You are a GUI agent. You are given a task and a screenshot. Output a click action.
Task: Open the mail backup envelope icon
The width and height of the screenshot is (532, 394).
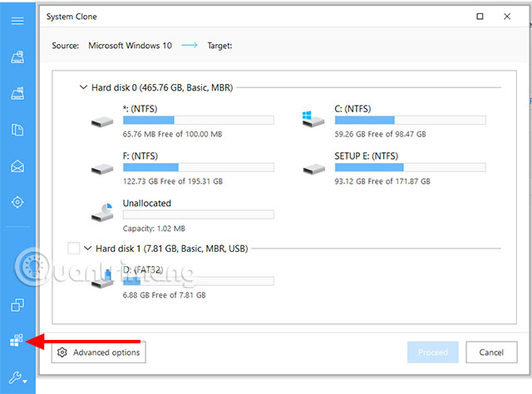pos(17,166)
